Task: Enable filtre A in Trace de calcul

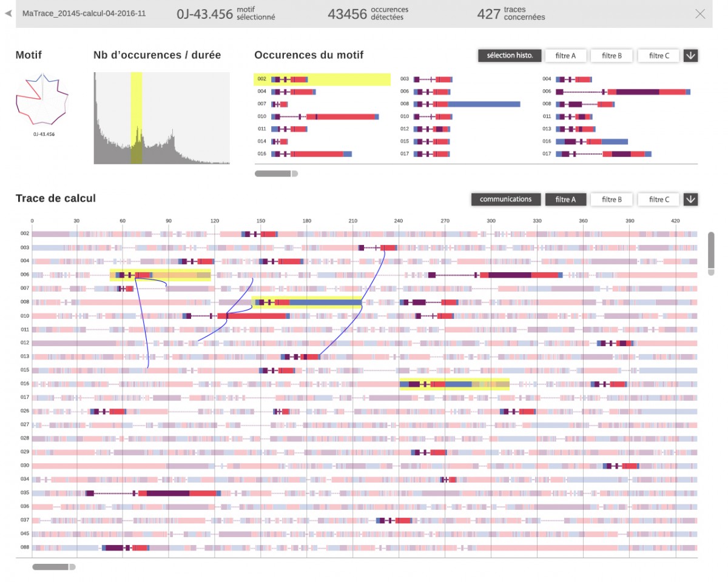Action: (565, 199)
